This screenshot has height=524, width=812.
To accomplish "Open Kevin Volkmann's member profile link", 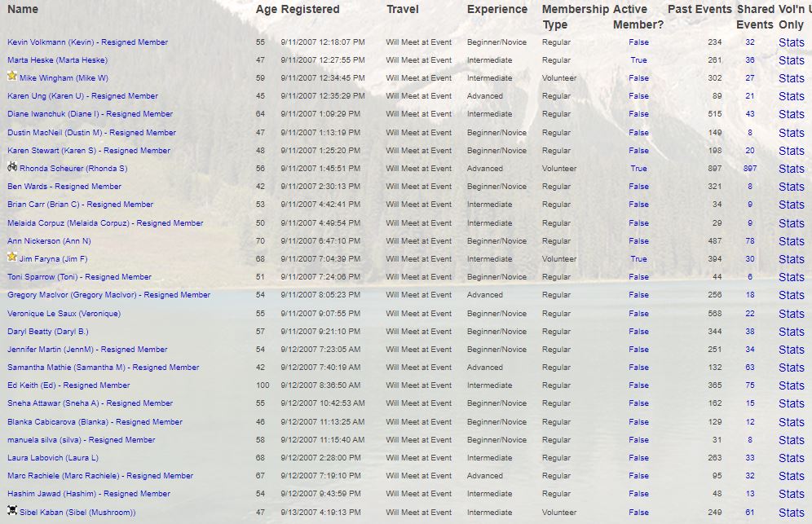I will coord(87,42).
